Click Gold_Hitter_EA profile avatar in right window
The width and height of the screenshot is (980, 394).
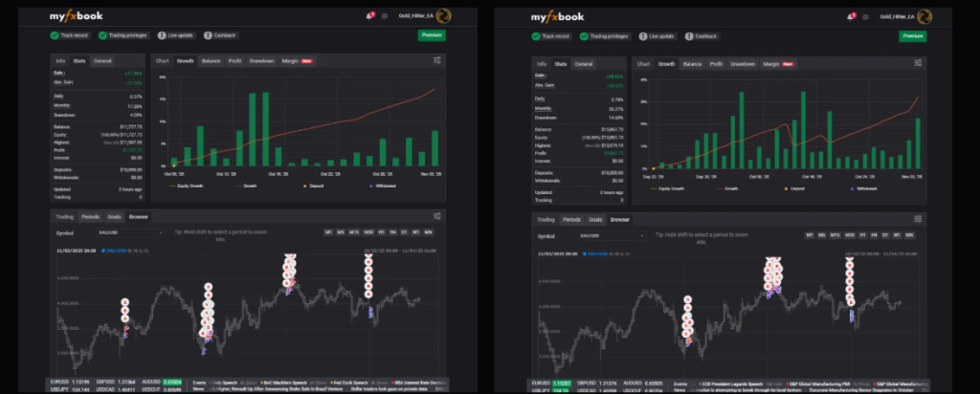[x=924, y=15]
